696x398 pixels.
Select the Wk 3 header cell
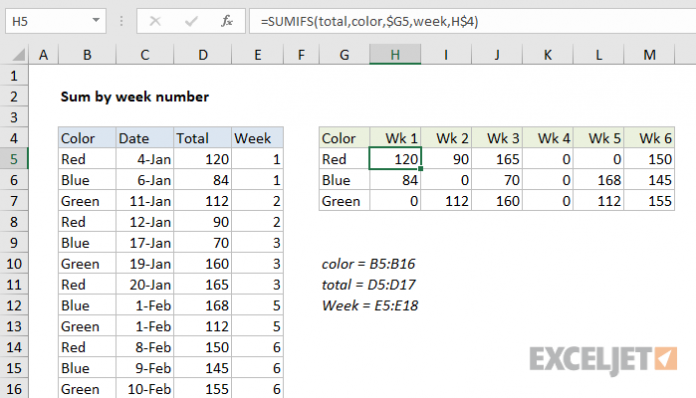[x=497, y=138]
